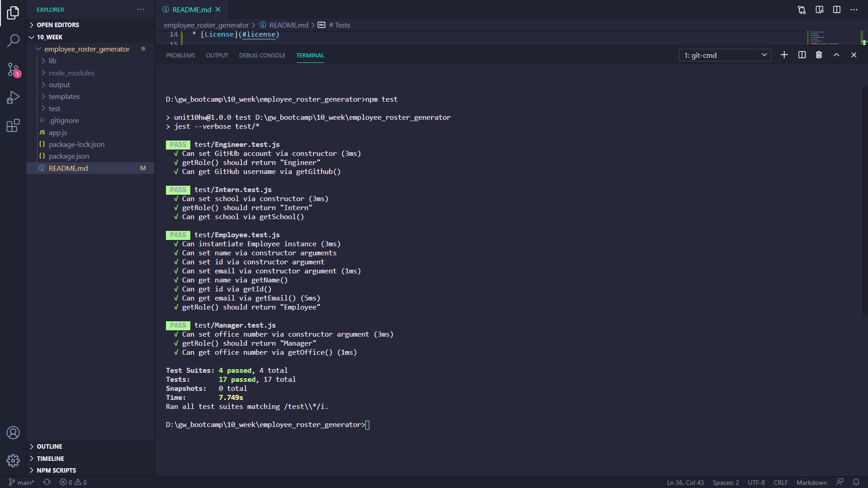Open the Manage settings gear
This screenshot has width=868, height=488.
coord(13,460)
